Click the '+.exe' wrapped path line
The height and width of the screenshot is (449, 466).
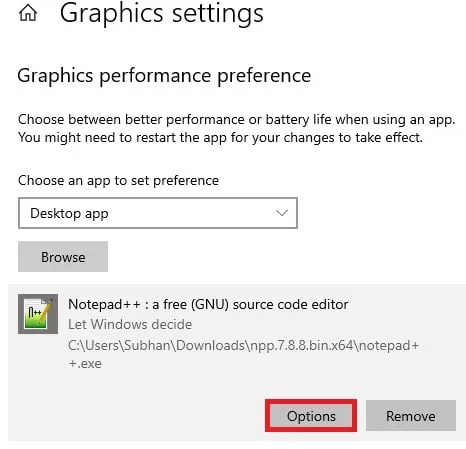coord(85,363)
